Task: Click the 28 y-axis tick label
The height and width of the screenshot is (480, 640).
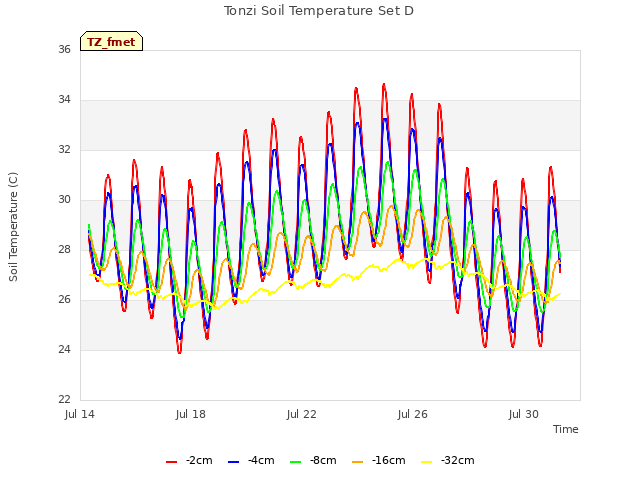Action: click(x=64, y=249)
